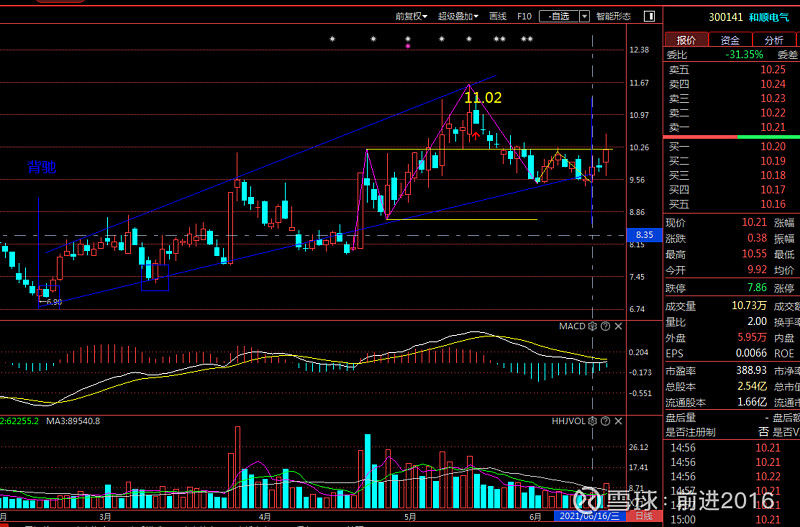Open MACD indicator help icon
The width and height of the screenshot is (800, 527).
[605, 327]
